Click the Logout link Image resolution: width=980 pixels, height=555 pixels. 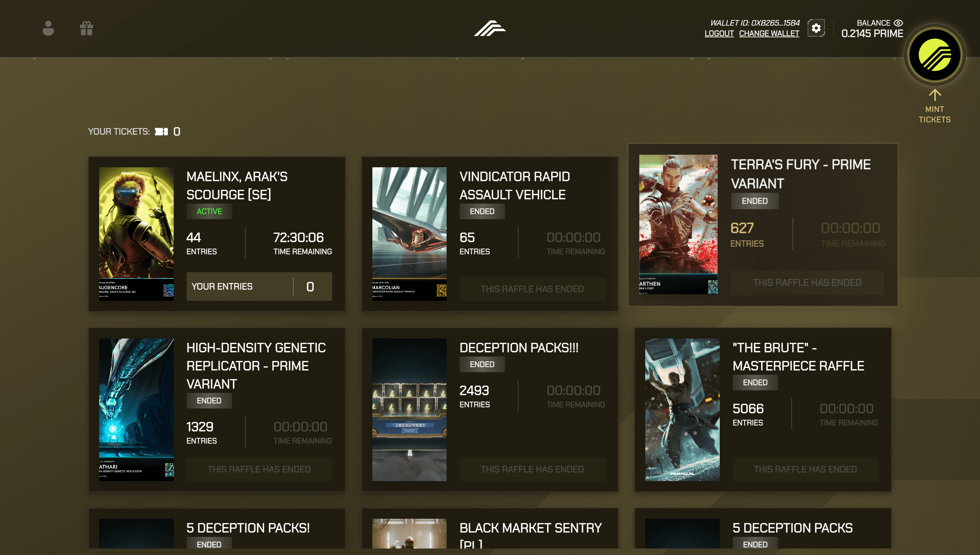(x=719, y=33)
